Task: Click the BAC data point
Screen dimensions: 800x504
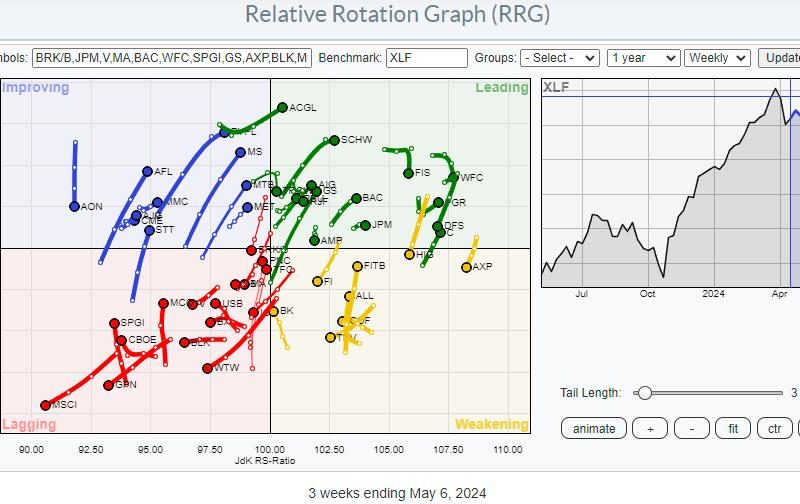Action: (356, 198)
